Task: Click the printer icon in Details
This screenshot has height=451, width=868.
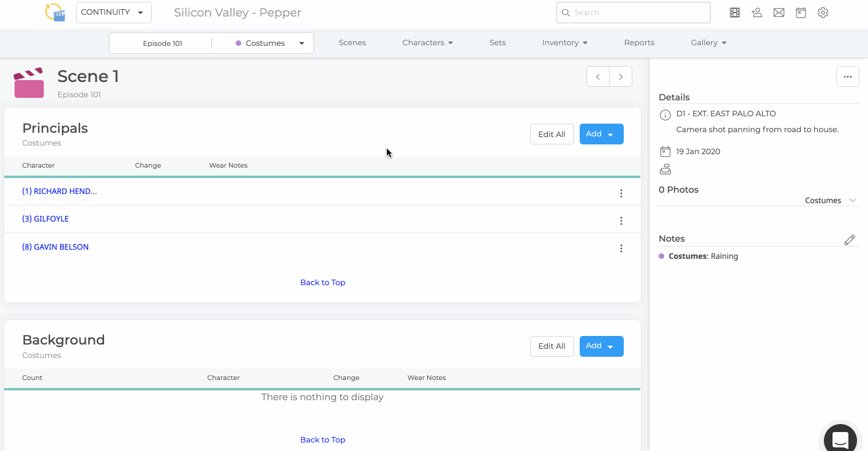Action: point(665,170)
